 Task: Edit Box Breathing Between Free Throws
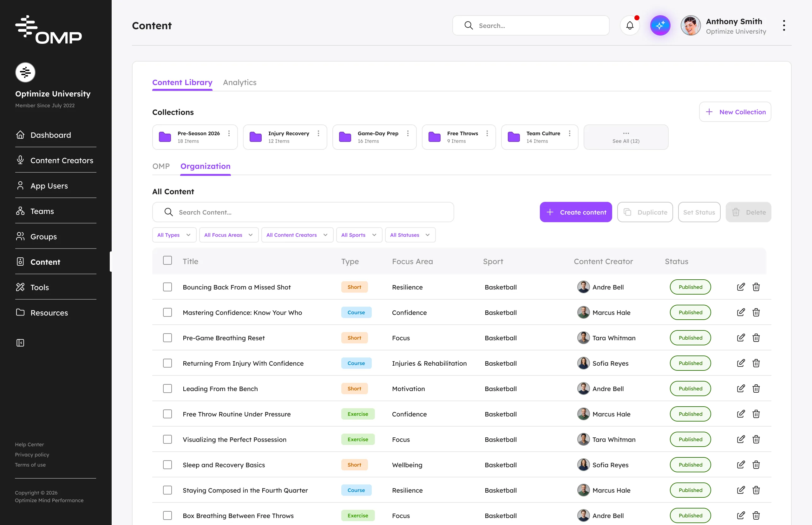740,515
